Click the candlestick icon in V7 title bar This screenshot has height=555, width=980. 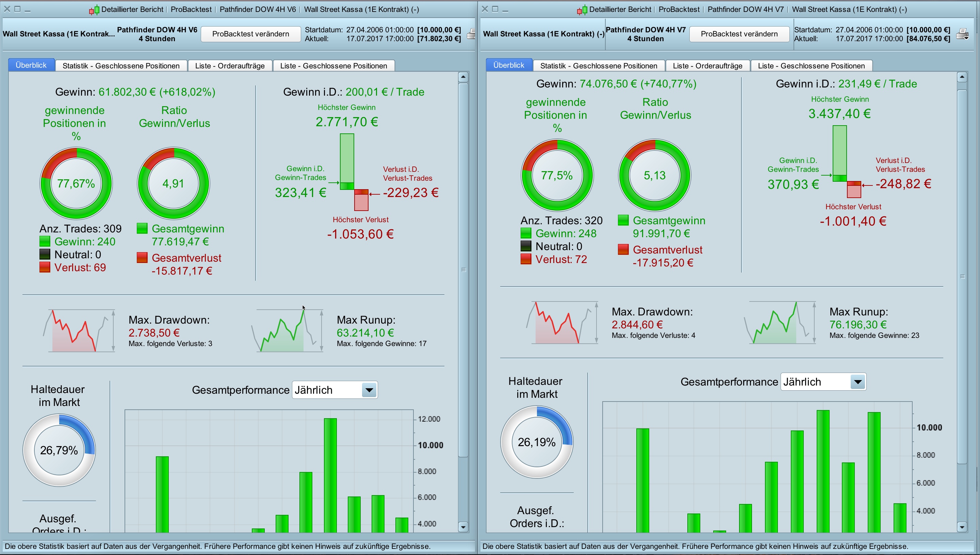click(x=582, y=10)
